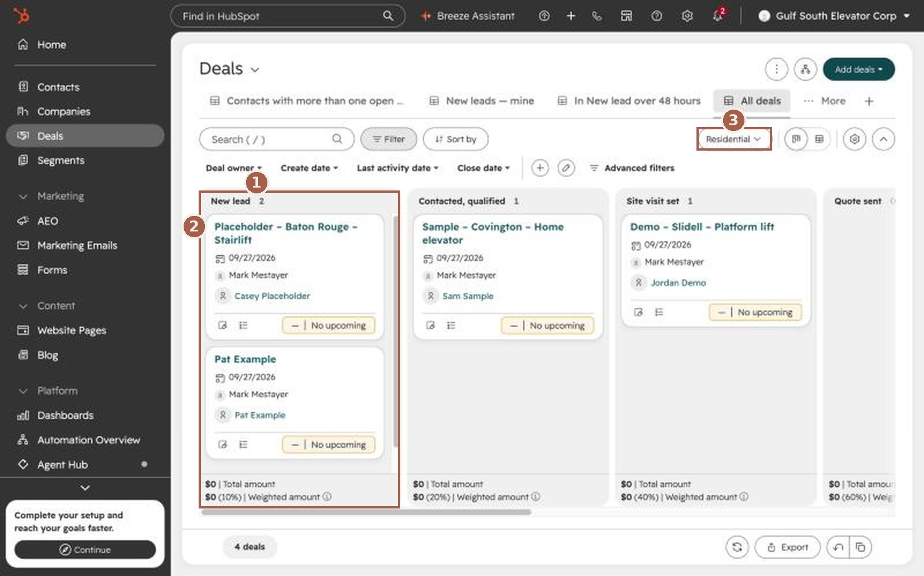
Task: Open the Residential pipeline dropdown
Action: click(x=733, y=139)
